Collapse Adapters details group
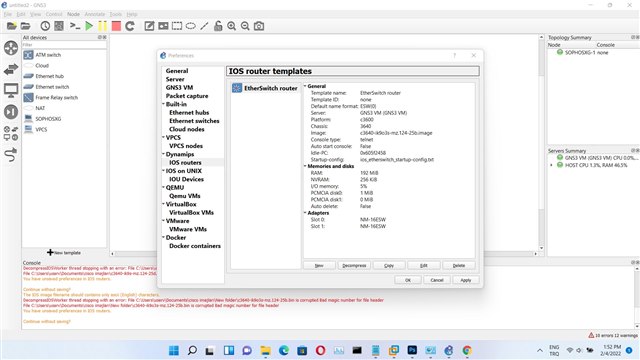The image size is (640, 360). tap(305, 213)
